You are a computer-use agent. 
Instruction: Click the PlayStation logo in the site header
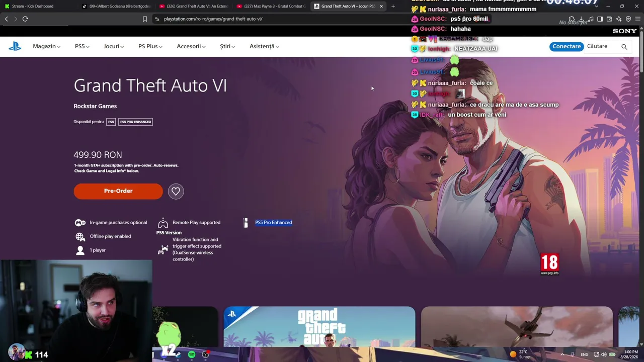[x=15, y=46]
